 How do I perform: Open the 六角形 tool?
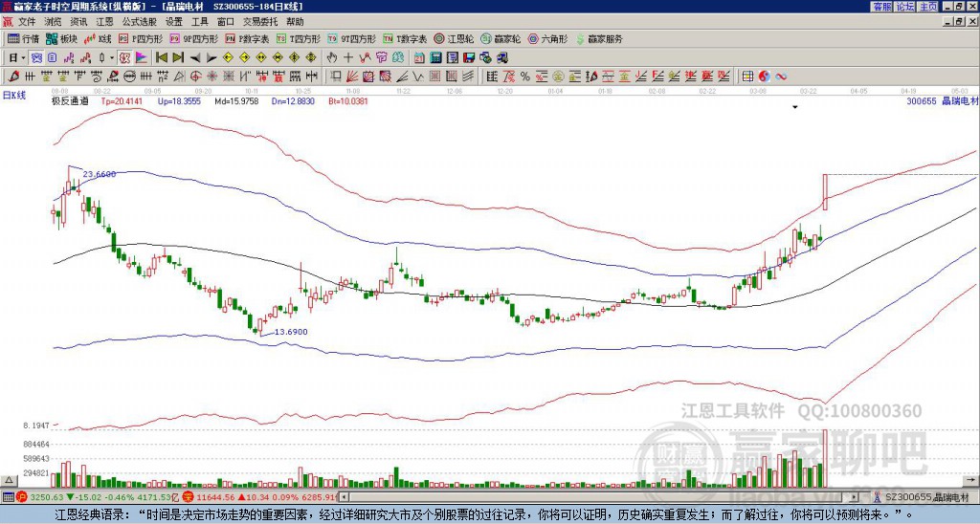tap(547, 38)
